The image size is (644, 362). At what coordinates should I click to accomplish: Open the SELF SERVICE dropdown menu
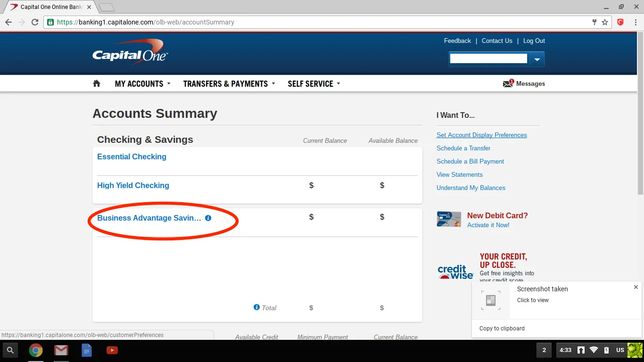pyautogui.click(x=314, y=83)
